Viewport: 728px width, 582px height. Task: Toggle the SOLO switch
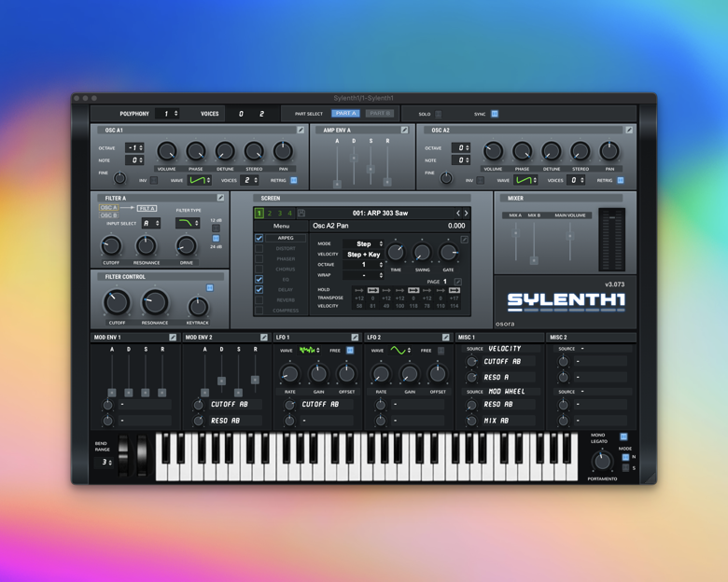439,114
